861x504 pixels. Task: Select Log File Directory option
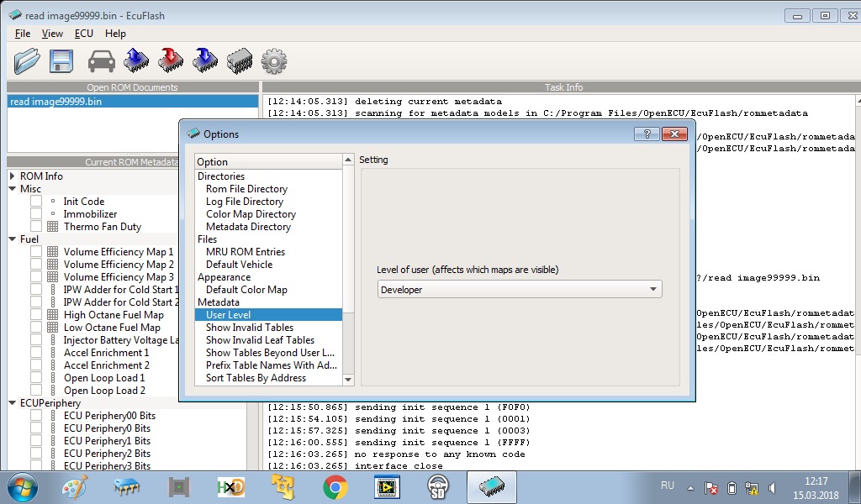245,202
